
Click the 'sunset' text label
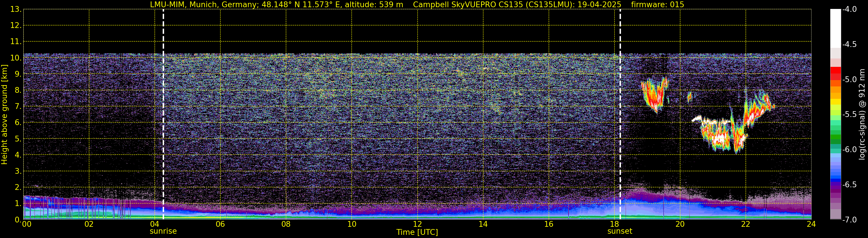[620, 231]
